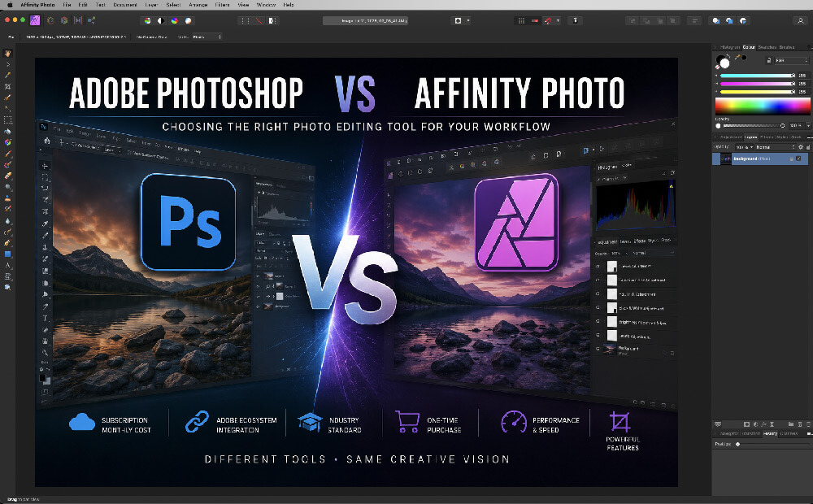Open the layer opacity 100% dropdown
The image size is (813, 504).
(x=745, y=147)
